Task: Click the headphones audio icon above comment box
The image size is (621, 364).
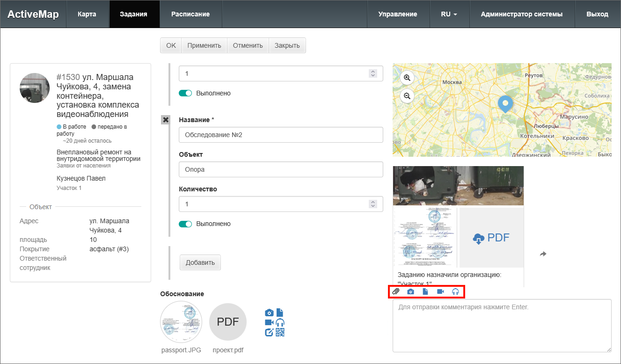Action: tap(455, 291)
